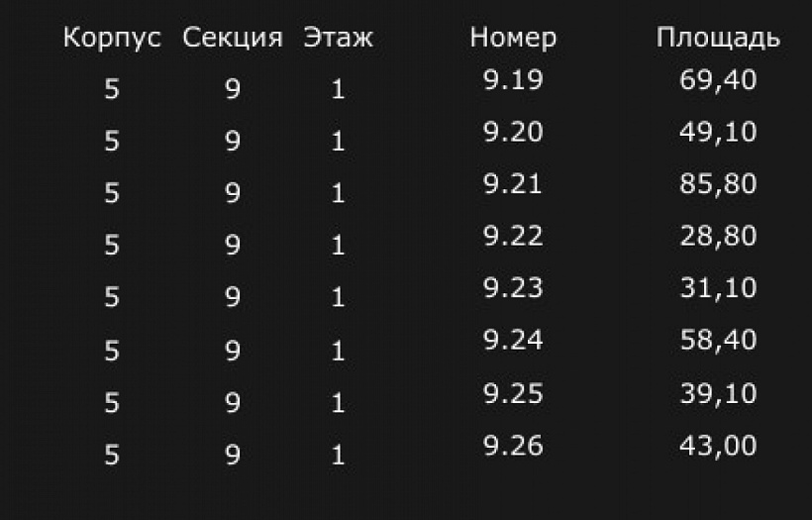Click apartment number 9.24
Screen dimensions: 812x520
(513, 341)
